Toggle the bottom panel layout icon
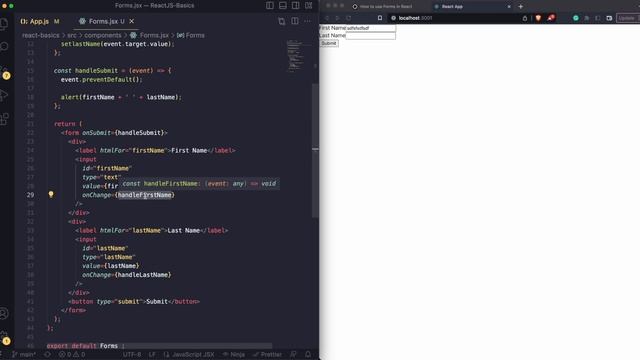This screenshot has height=360, width=640. coord(282,5)
